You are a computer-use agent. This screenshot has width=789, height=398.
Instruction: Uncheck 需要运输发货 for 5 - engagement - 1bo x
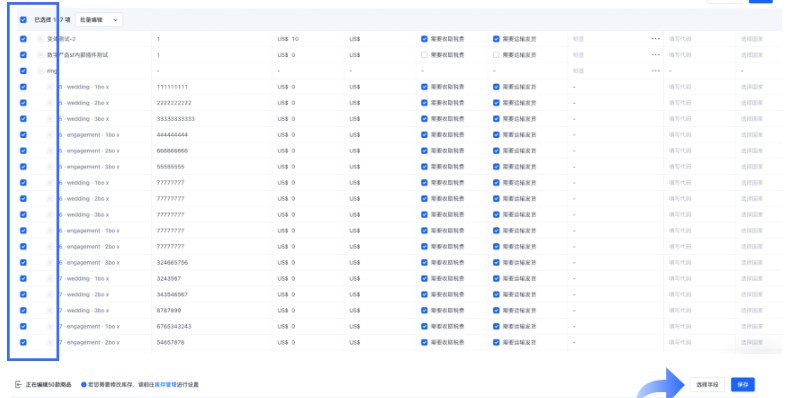click(496, 135)
